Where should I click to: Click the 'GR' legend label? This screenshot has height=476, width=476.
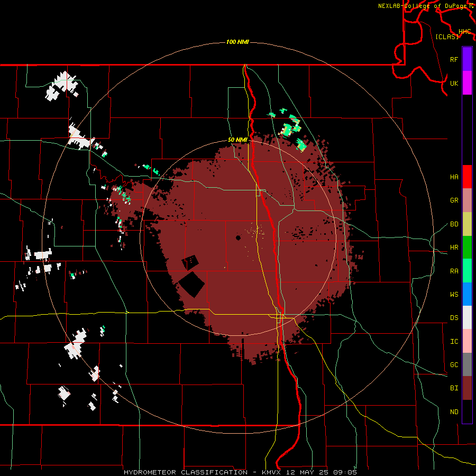pyautogui.click(x=454, y=200)
